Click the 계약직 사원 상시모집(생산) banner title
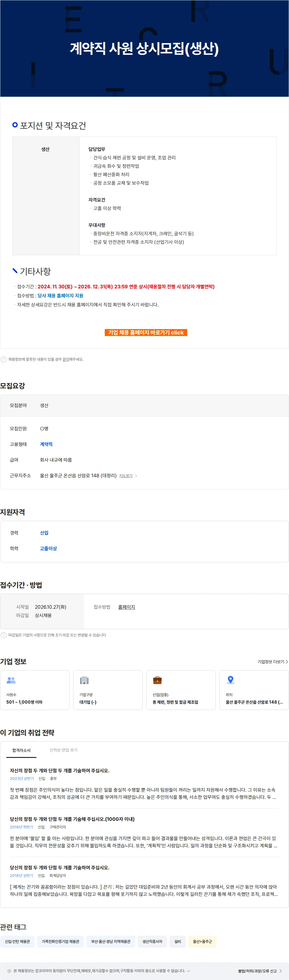 point(144,48)
